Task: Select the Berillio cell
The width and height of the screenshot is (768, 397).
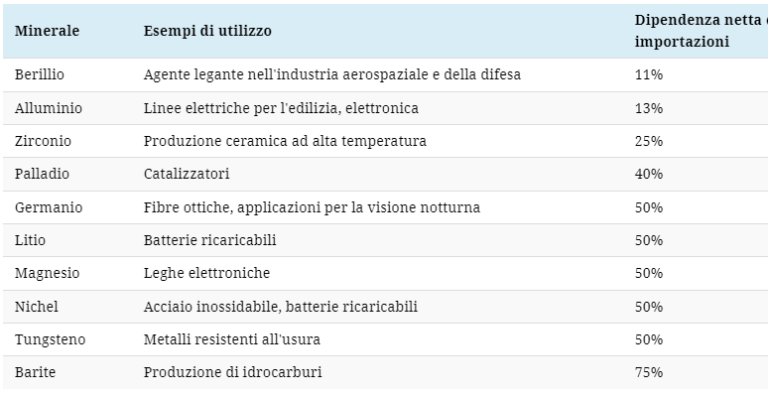Action: tap(39, 74)
